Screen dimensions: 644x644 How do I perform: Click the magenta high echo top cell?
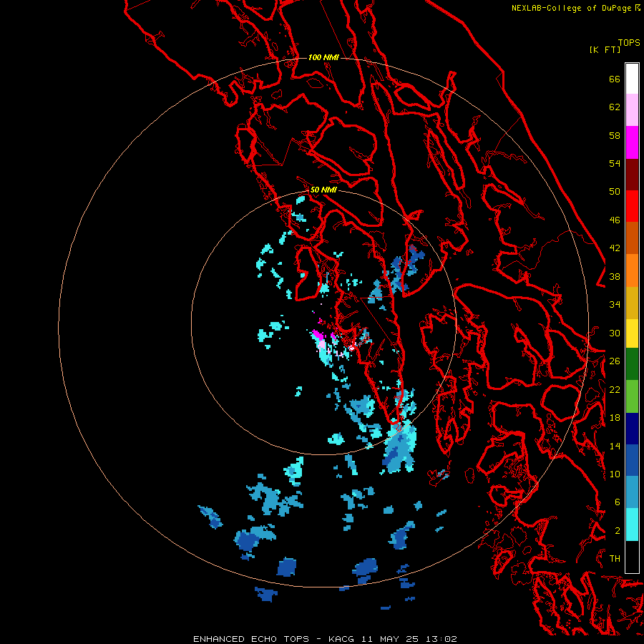[317, 335]
